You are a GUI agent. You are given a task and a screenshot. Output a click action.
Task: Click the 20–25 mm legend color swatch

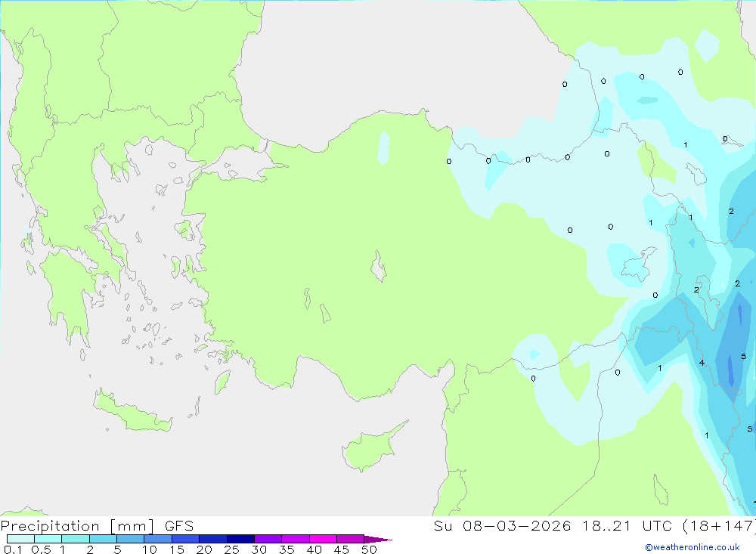point(213,539)
